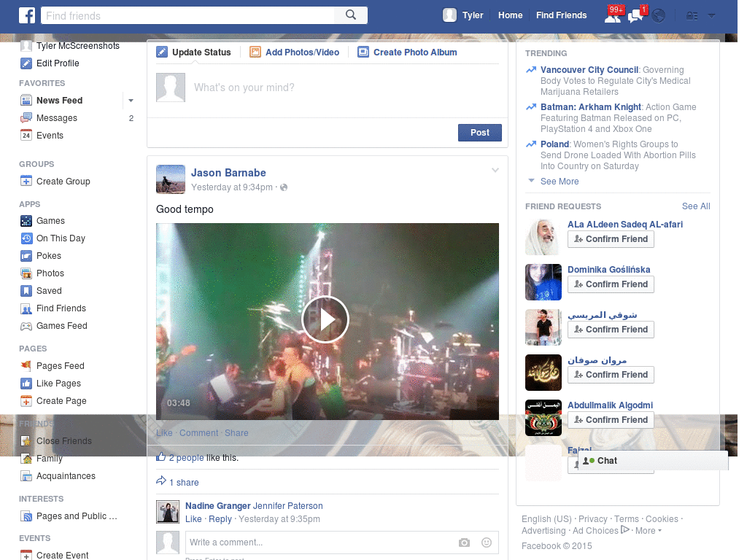Viewport: 747px width, 560px height.
Task: Click the Find friends search box
Action: tap(187, 15)
